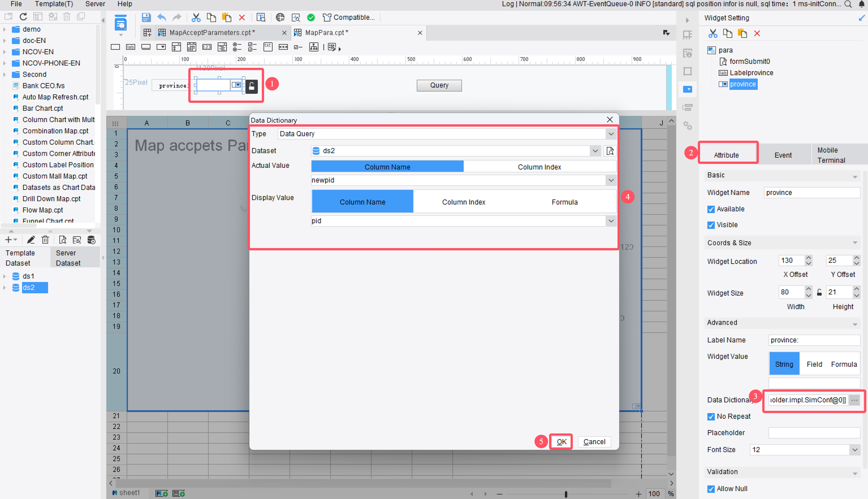This screenshot has height=499, width=868.
Task: Toggle the No Repeat checkbox
Action: (x=711, y=416)
